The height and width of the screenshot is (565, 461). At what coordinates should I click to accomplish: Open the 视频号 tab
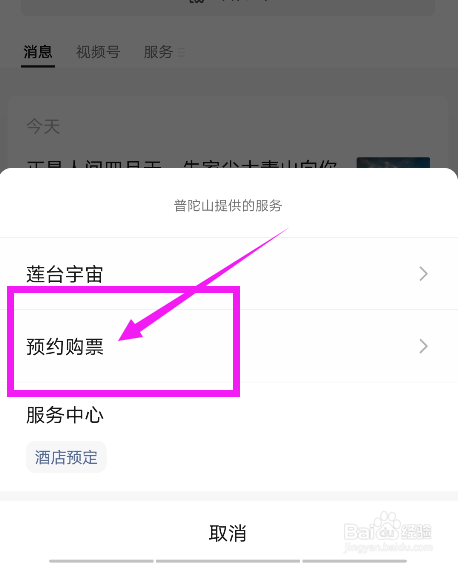[x=98, y=52]
